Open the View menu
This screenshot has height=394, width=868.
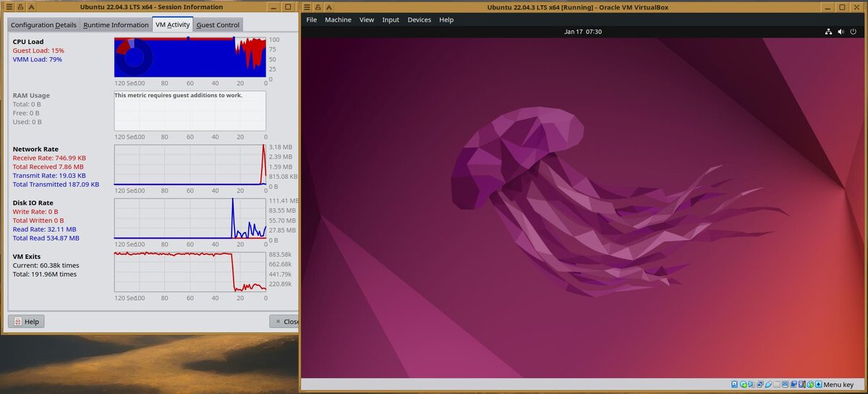coord(367,20)
